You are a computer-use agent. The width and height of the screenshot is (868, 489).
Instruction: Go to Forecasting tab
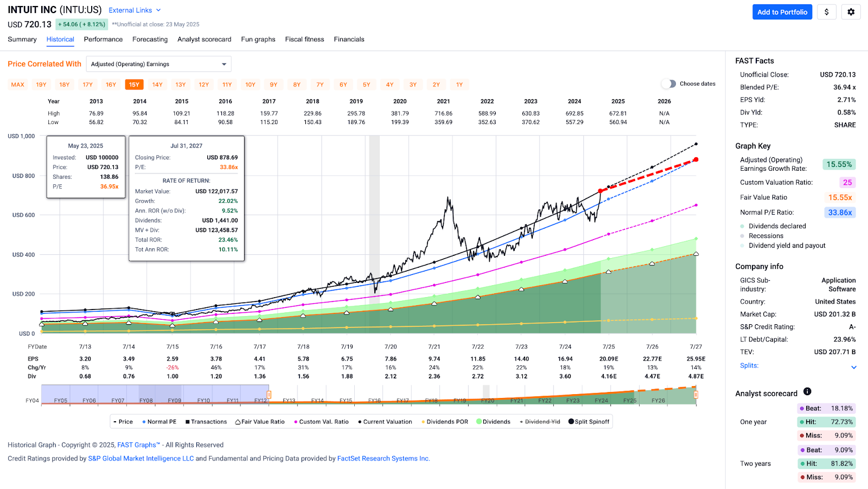(x=150, y=40)
